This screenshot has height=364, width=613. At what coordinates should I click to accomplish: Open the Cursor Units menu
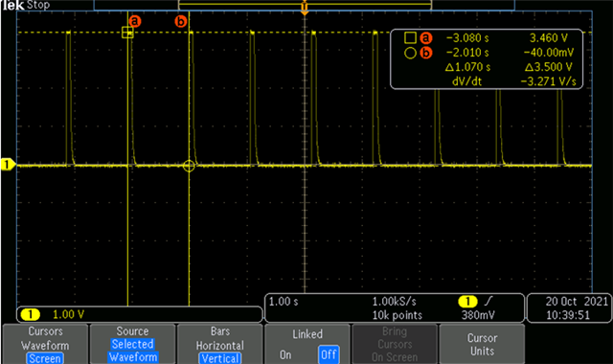click(x=482, y=344)
